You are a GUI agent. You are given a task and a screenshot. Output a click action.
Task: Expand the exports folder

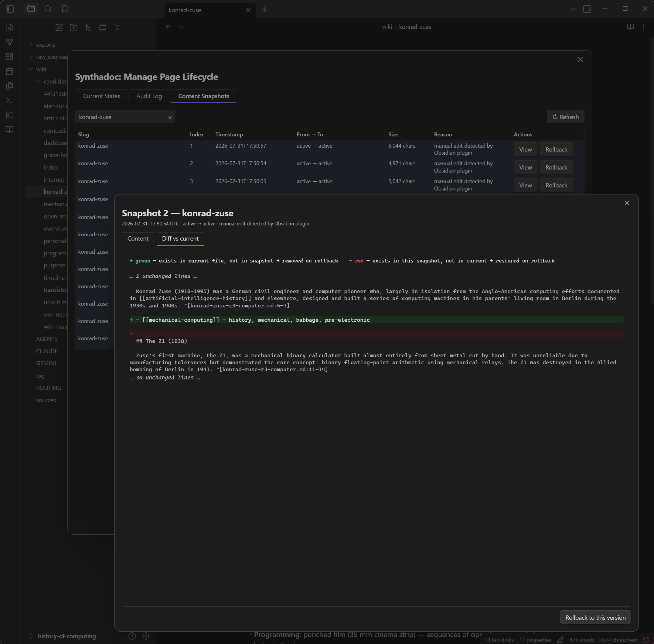tap(31, 45)
